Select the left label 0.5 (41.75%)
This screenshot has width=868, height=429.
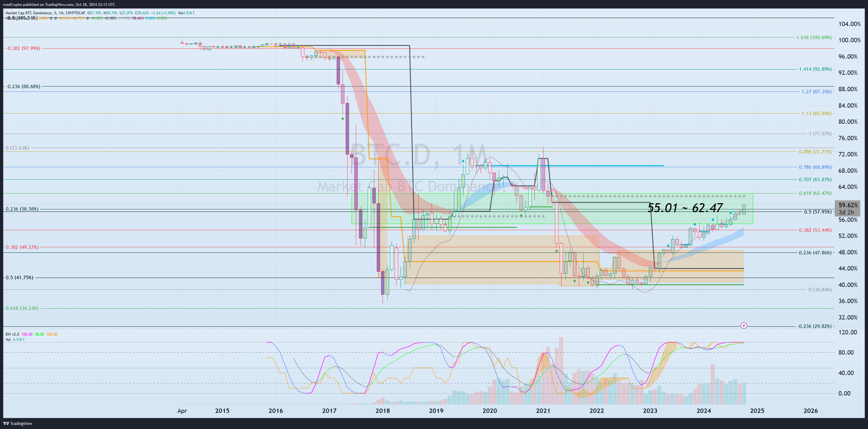point(20,278)
